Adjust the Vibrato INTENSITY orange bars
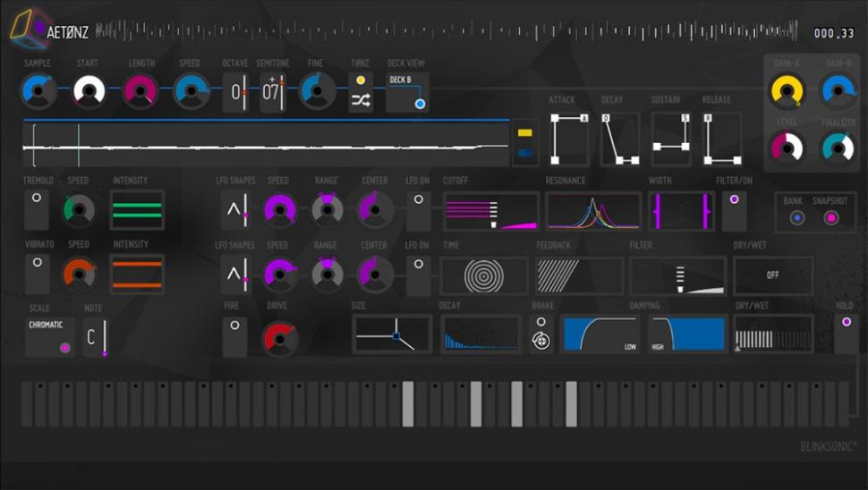868x490 pixels. (137, 275)
